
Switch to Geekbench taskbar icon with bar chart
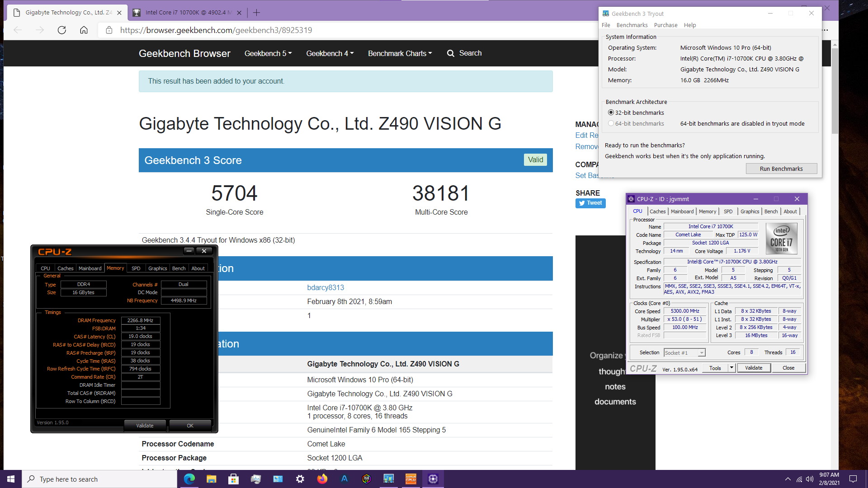click(x=389, y=479)
